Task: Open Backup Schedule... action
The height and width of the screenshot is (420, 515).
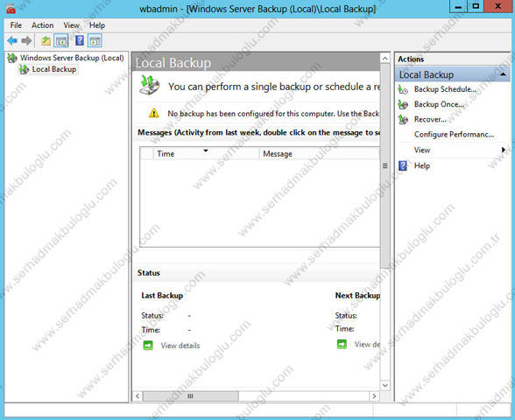Action: point(445,89)
